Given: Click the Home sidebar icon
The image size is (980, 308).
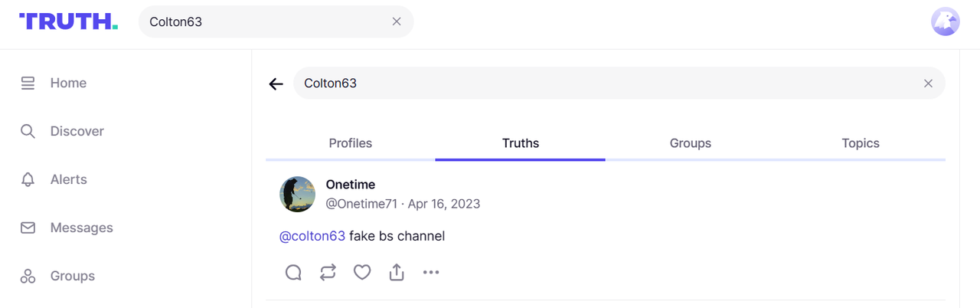Looking at the screenshot, I should 28,83.
